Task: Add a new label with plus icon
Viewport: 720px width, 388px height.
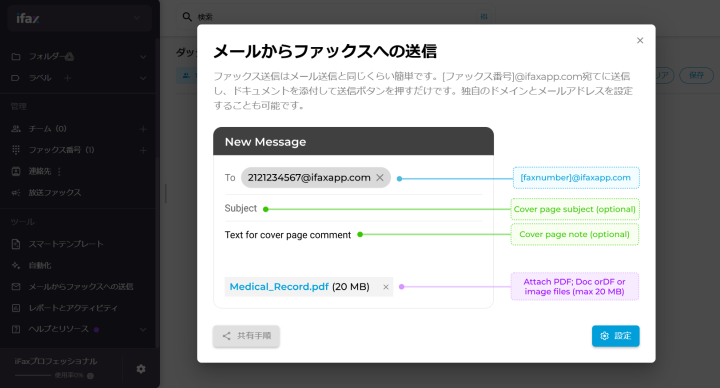Action: click(x=68, y=78)
